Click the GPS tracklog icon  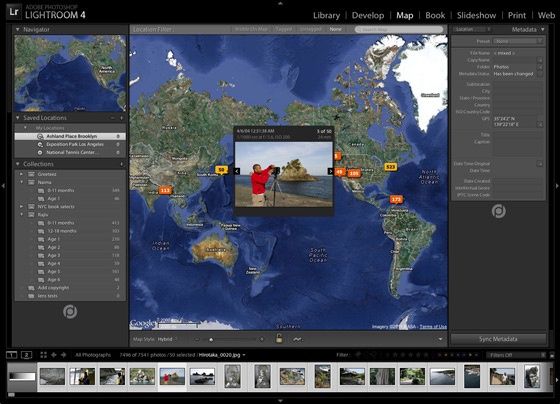297,339
